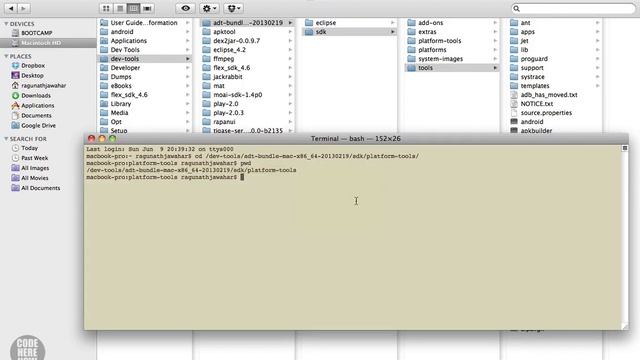Select the platform-tools folder

pyautogui.click(x=452, y=41)
